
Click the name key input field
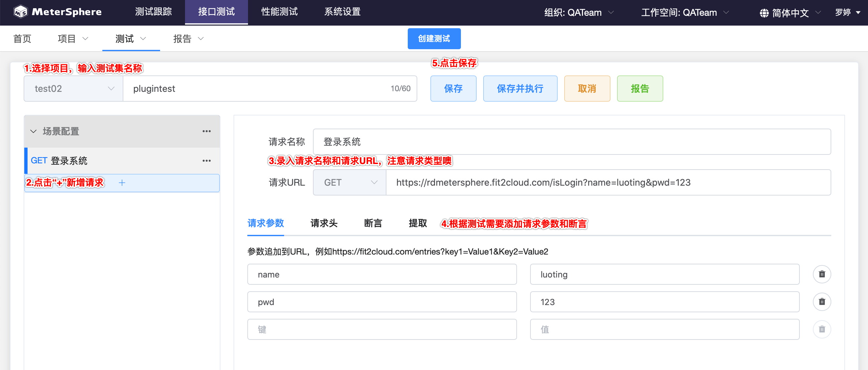point(382,274)
